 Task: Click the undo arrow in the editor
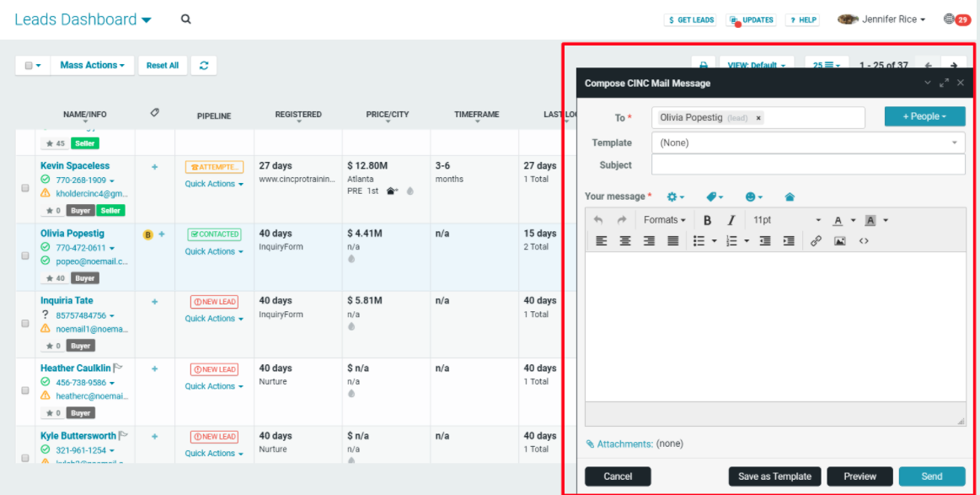coord(601,219)
